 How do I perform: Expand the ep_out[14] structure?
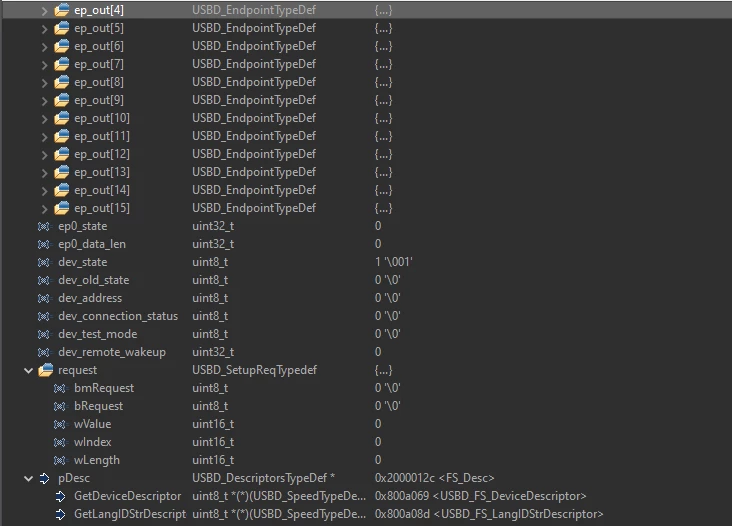[x=44, y=190]
